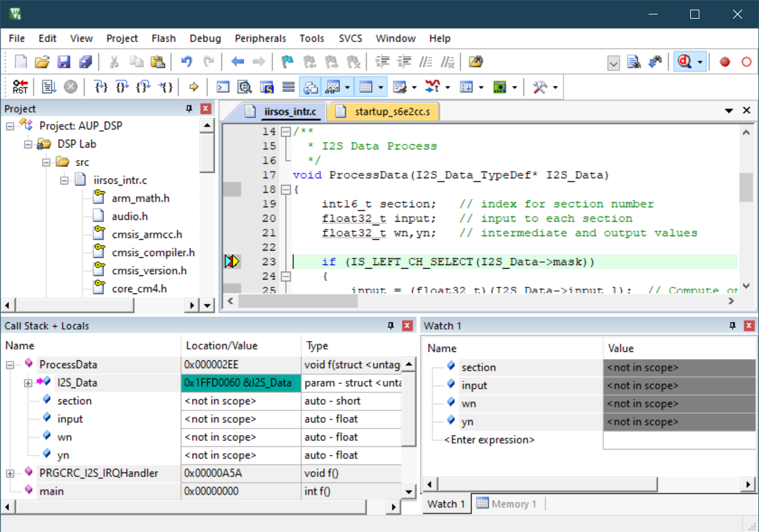Open the Registers window icon

289,87
